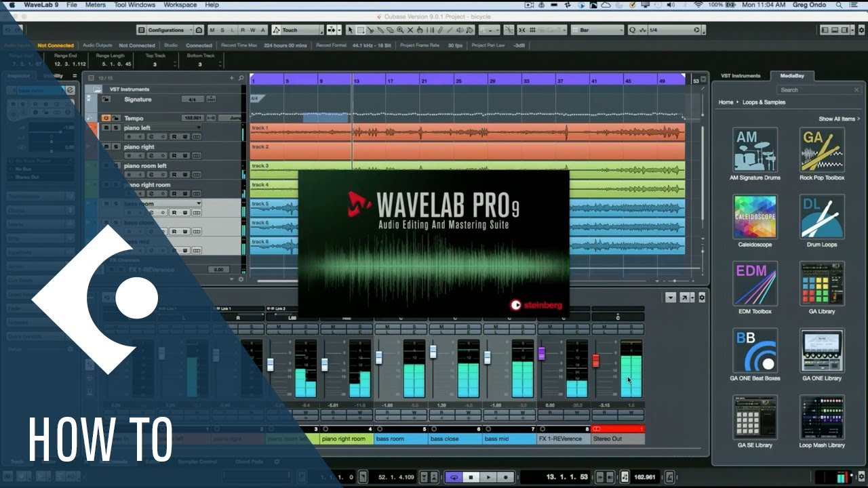
Task: Select the Range Selection tool
Action: pos(360,30)
